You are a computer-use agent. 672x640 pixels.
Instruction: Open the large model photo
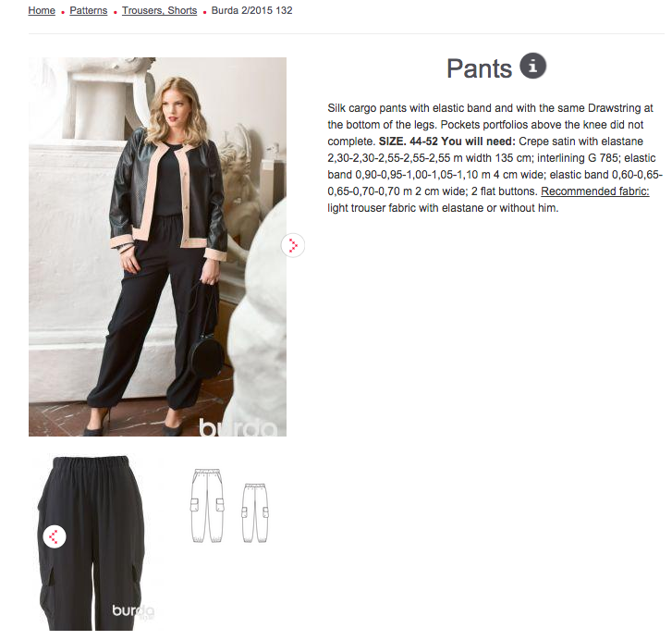(x=157, y=247)
